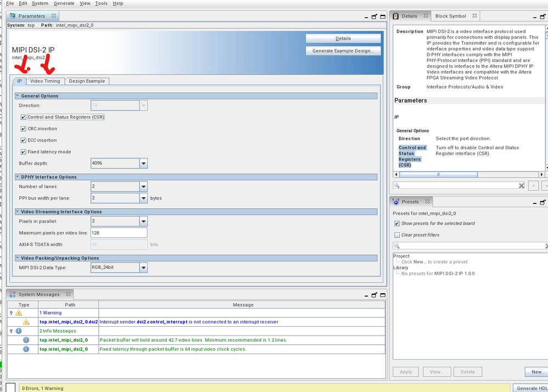Open the Generate menu
The width and height of the screenshot is (548, 392).
pos(64,3)
